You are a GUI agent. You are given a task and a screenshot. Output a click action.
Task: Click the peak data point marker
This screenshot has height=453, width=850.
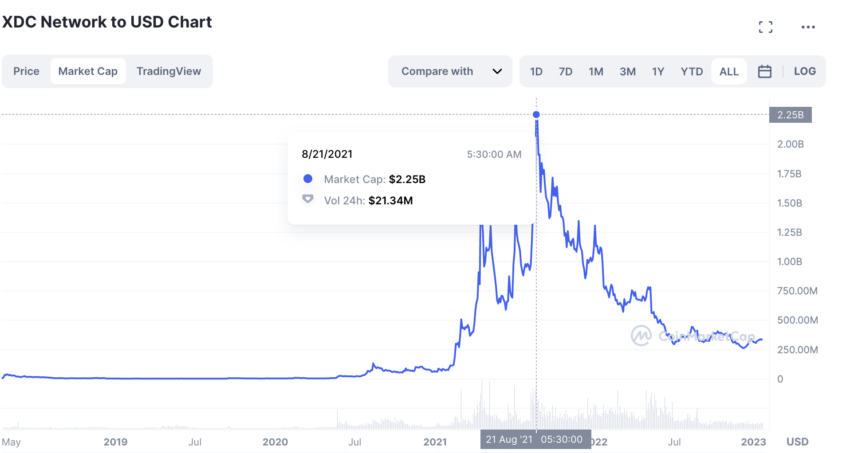click(537, 114)
